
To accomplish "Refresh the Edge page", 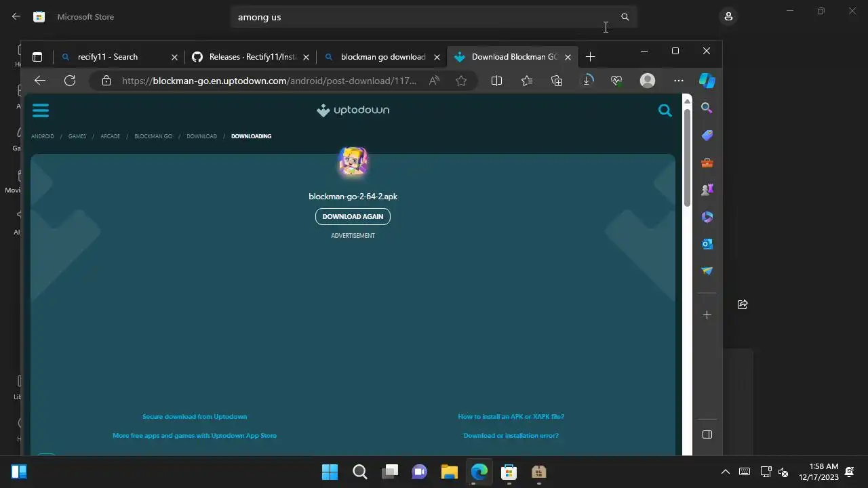I will point(70,81).
